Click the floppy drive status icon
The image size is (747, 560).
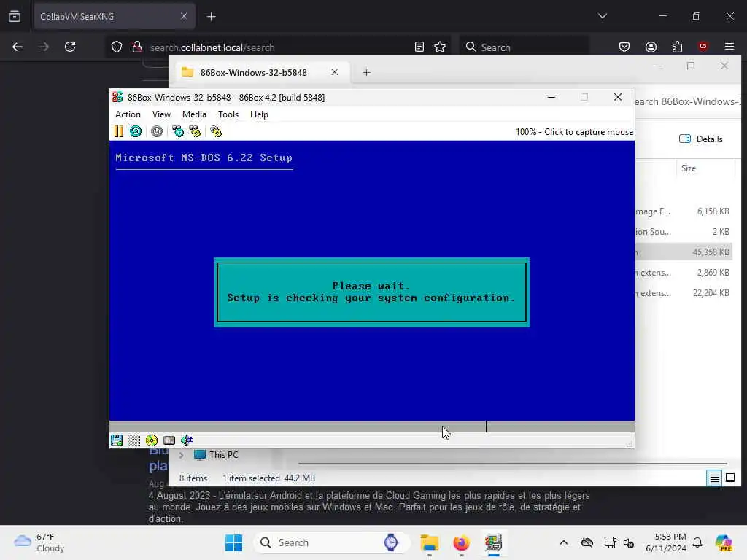[x=117, y=440]
